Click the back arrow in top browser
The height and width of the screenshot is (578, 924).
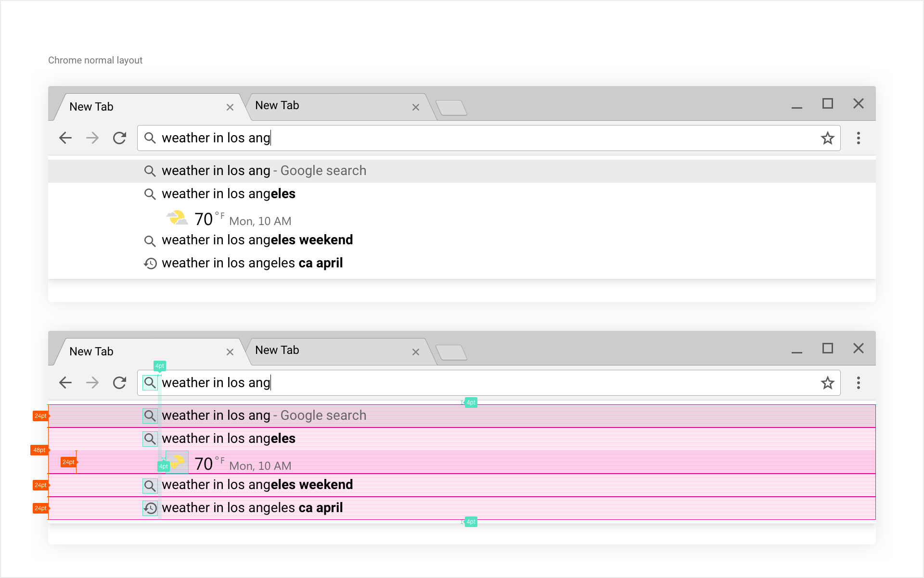(x=65, y=138)
